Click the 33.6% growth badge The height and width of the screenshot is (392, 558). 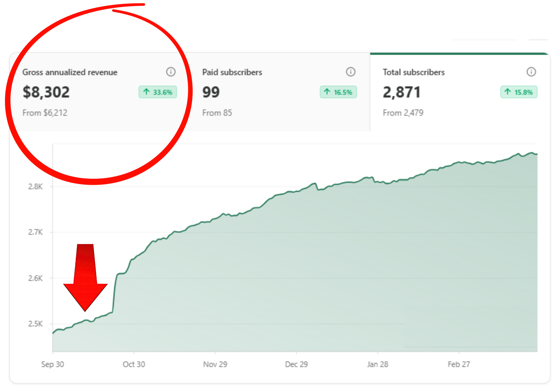[x=158, y=92]
